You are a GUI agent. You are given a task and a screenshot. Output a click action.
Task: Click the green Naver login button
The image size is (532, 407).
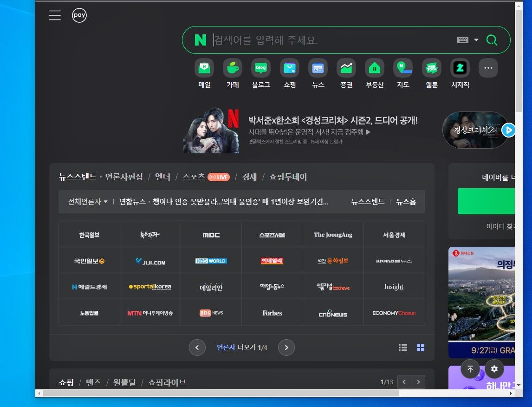click(486, 201)
